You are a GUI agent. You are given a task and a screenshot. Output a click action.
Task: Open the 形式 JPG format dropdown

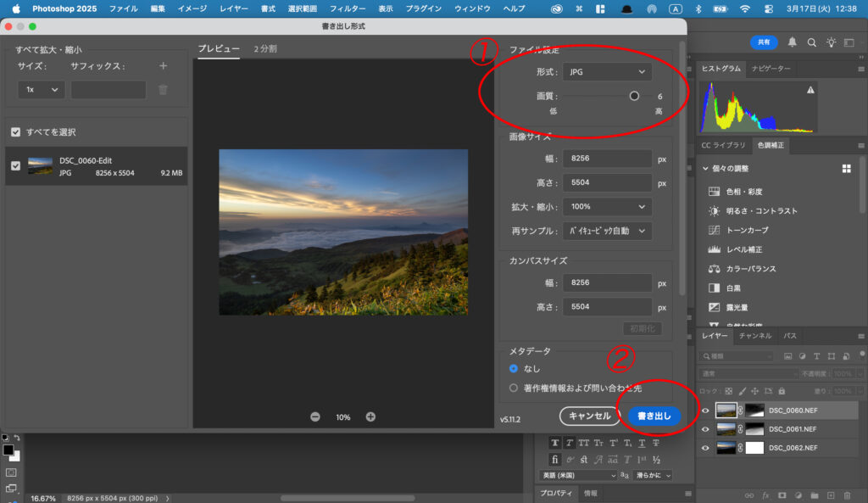tap(607, 72)
